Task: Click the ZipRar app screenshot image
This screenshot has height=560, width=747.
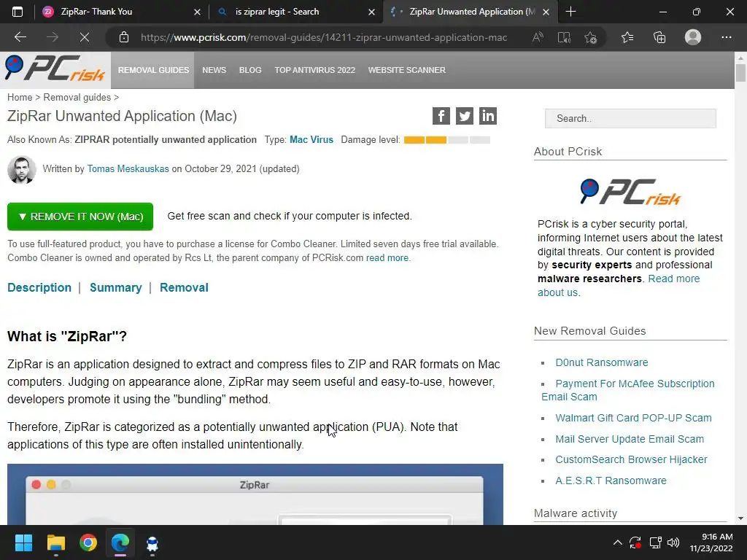Action: (255, 494)
